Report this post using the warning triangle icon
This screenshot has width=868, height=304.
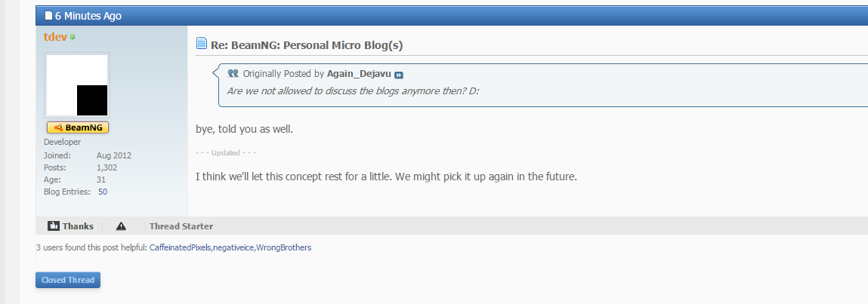coord(121,226)
